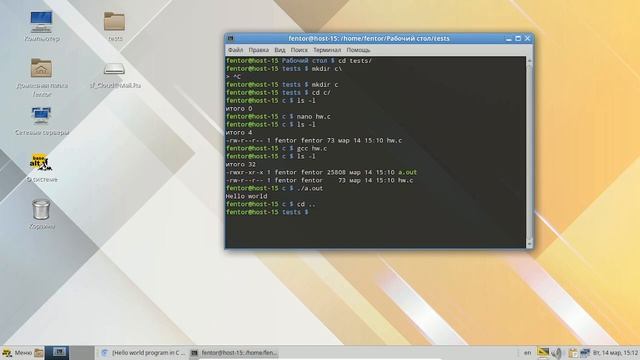Open the Терминал menu in terminal

(327, 50)
